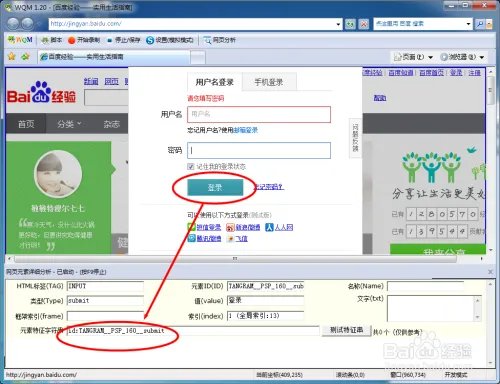Expand the address bar URL dropdown arrow
Screen dimensions: 500x384
pos(338,24)
